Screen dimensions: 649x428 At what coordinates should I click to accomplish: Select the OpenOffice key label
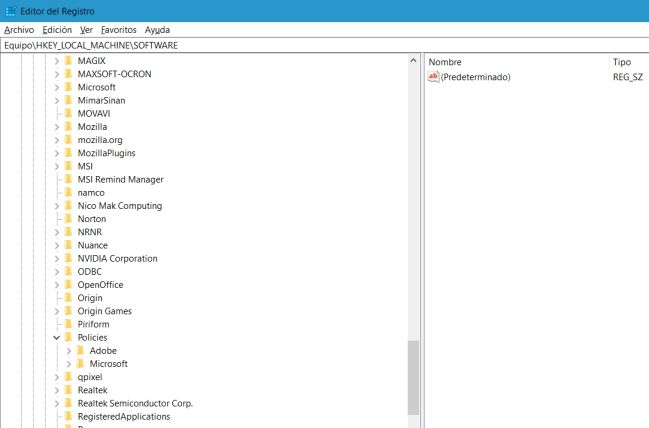click(101, 285)
